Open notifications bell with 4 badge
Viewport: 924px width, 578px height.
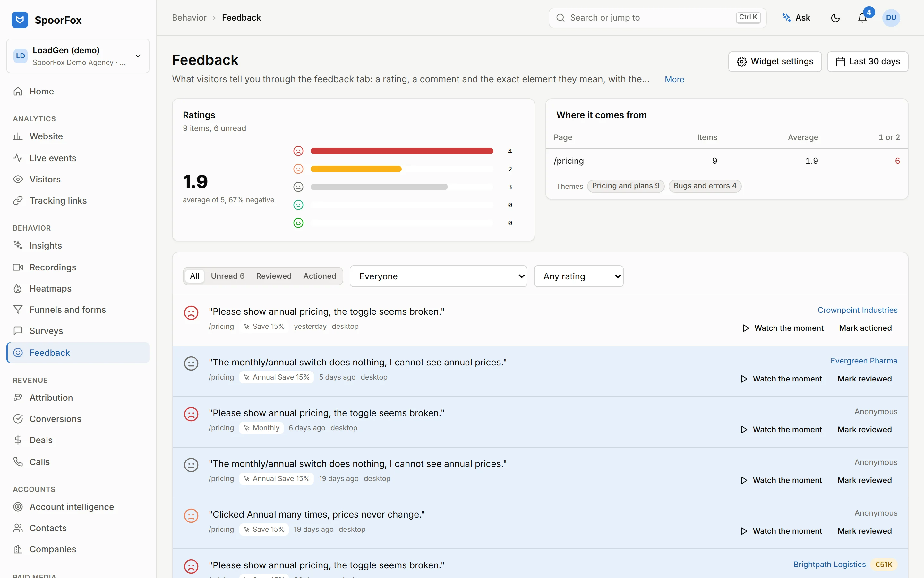coord(862,18)
